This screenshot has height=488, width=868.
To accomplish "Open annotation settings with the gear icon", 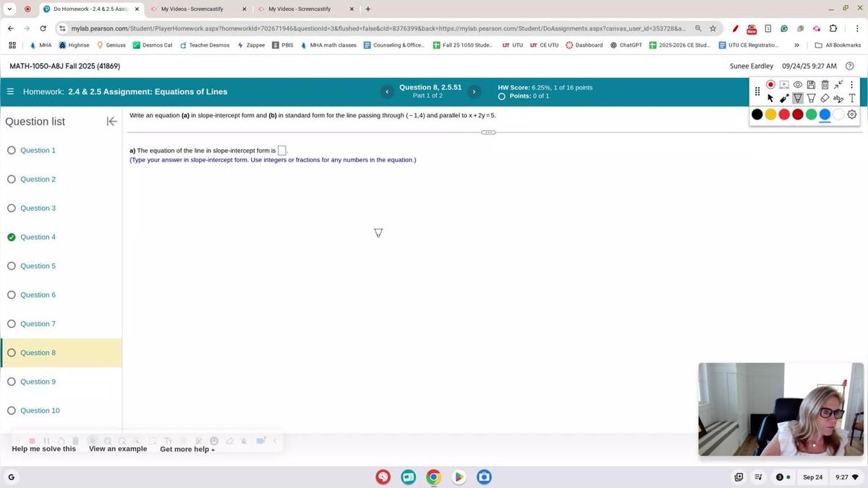I will (x=851, y=114).
